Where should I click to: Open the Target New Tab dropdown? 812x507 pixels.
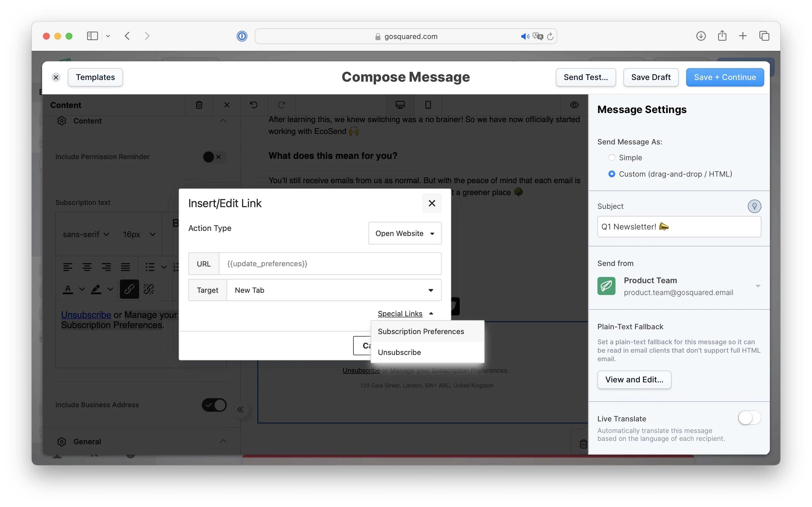click(x=334, y=290)
